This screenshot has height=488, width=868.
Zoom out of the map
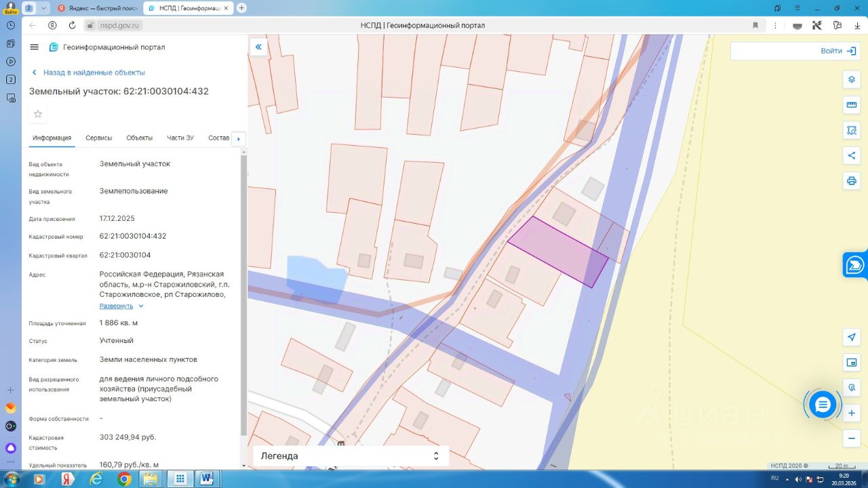click(x=852, y=439)
